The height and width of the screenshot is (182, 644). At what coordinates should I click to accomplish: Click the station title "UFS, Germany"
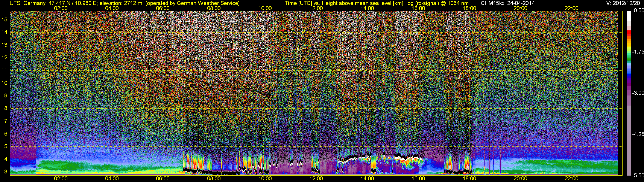click(x=27, y=3)
